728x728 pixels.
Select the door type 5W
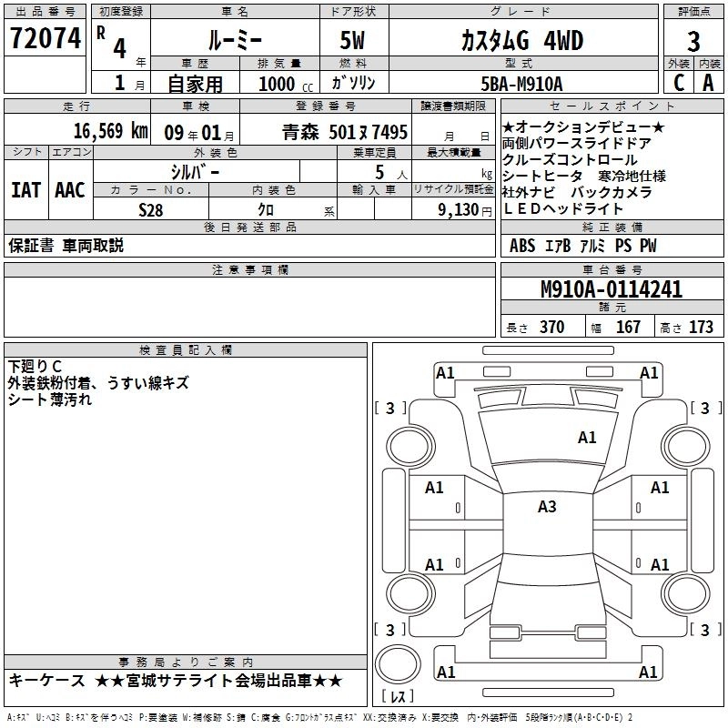click(x=352, y=40)
